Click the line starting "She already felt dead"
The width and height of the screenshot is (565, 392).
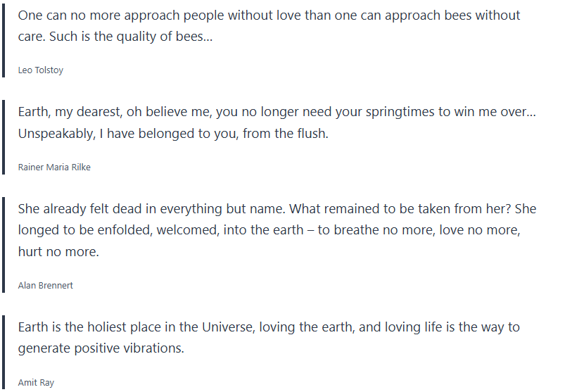click(277, 210)
